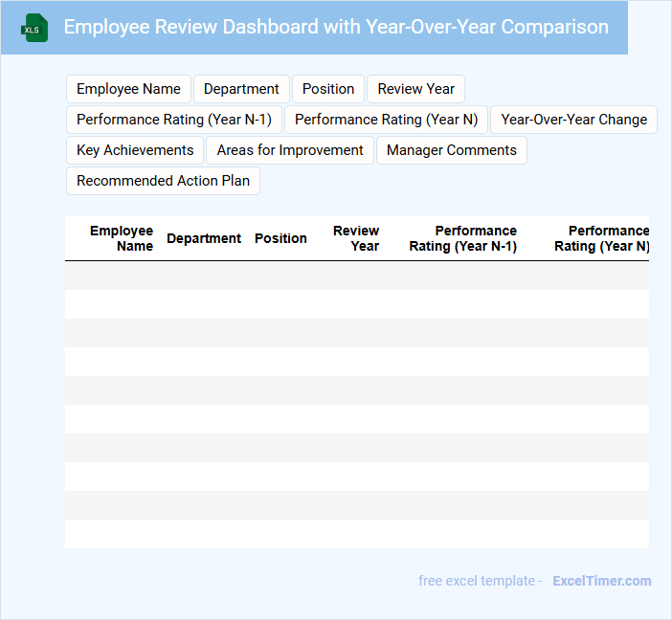Select Areas for Improvement tag
The image size is (672, 620).
point(290,150)
